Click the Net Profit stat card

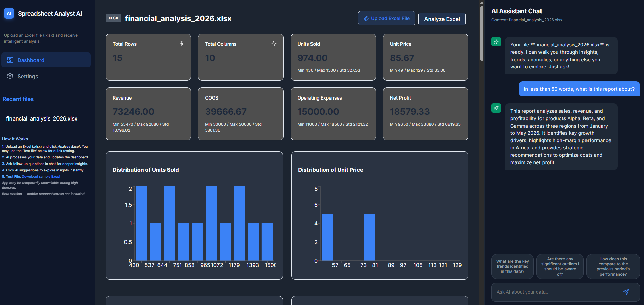point(425,114)
